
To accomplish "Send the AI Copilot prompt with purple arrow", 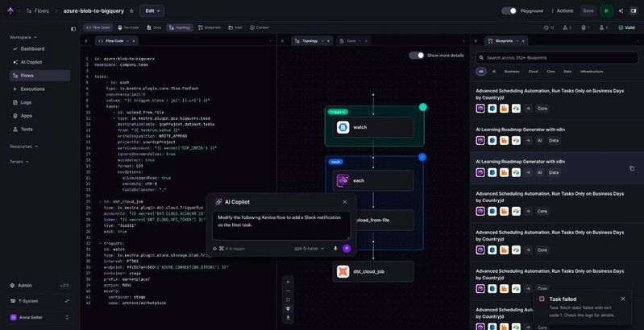I will [347, 249].
